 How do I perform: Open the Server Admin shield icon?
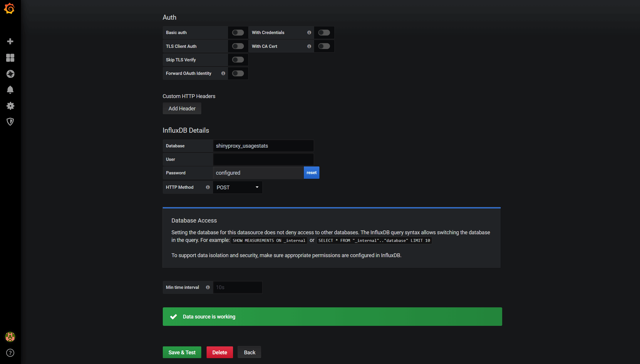pos(10,122)
